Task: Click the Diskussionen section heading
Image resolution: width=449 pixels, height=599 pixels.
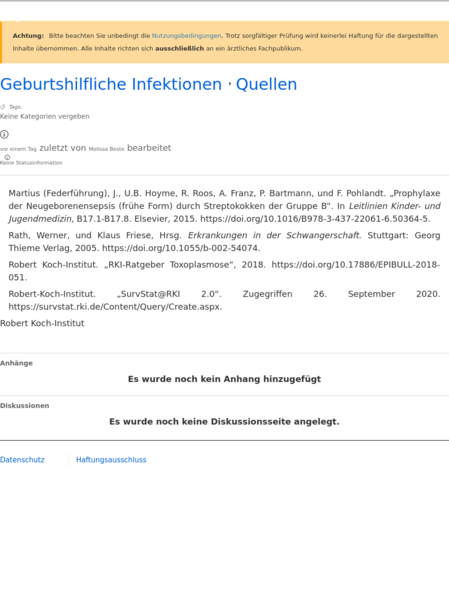Action: point(24,406)
